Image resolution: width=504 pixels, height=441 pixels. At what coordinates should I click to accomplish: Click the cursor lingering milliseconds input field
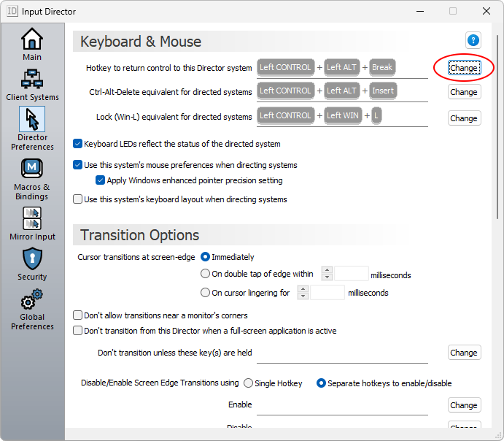coord(327,293)
